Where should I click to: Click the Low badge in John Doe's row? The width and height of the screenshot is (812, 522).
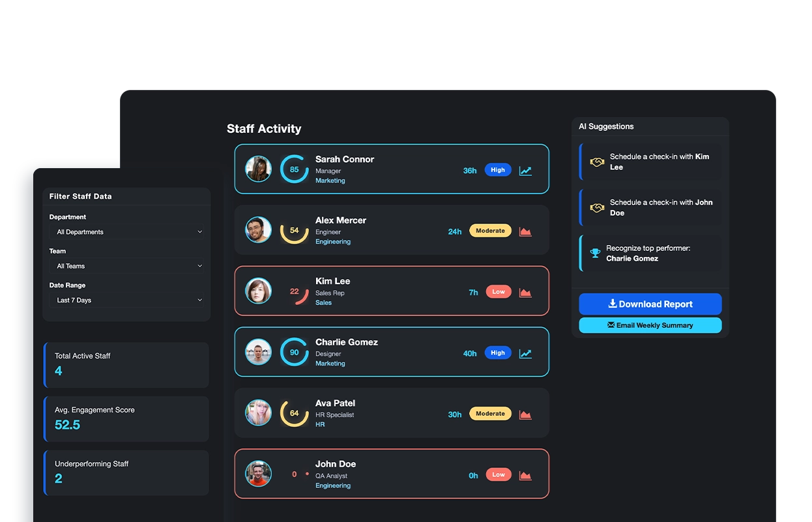click(x=499, y=474)
